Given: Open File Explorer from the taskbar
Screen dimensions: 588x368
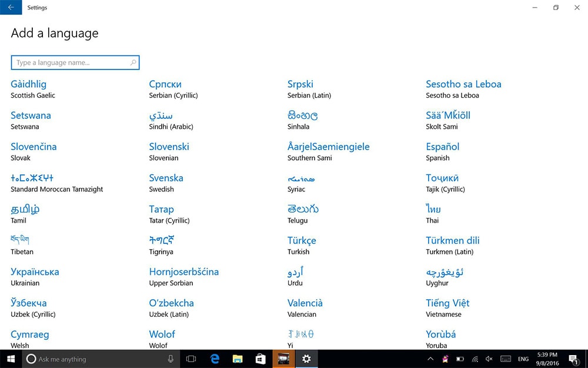Looking at the screenshot, I should coord(238,359).
